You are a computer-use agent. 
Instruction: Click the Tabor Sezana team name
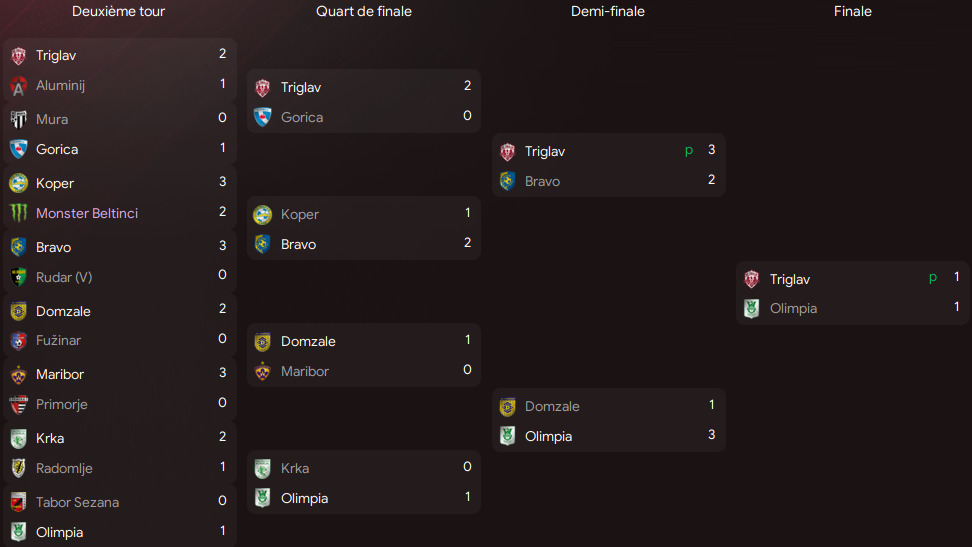pos(77,502)
